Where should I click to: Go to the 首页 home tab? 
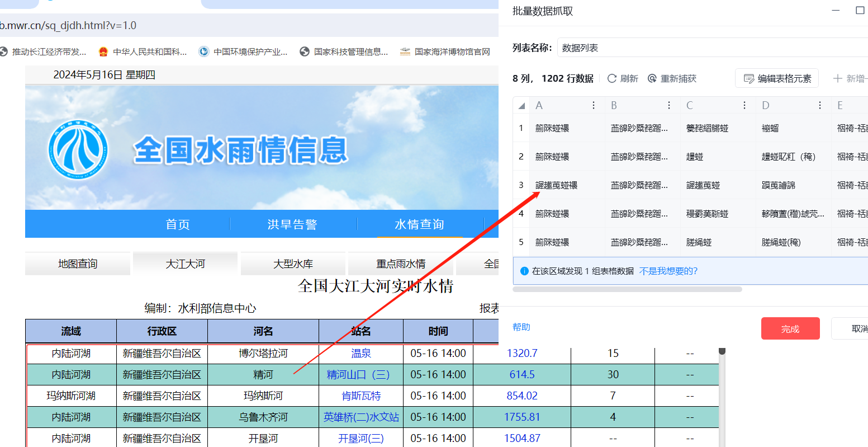tap(178, 224)
